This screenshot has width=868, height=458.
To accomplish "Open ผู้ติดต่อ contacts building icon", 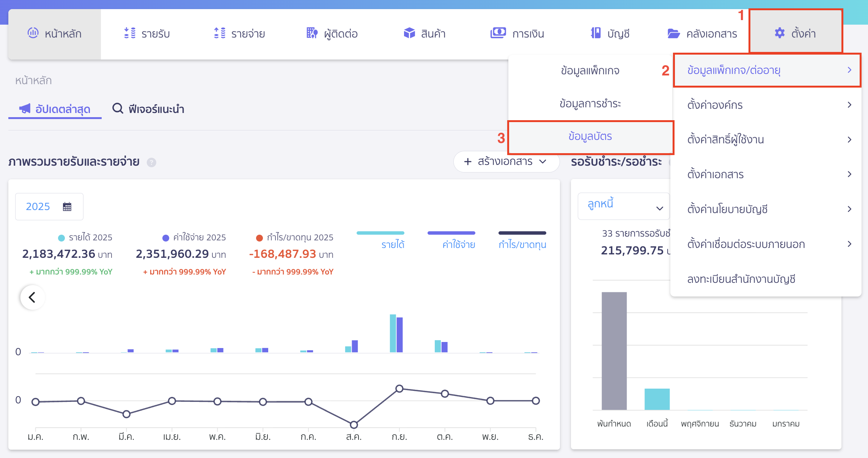I will point(312,33).
